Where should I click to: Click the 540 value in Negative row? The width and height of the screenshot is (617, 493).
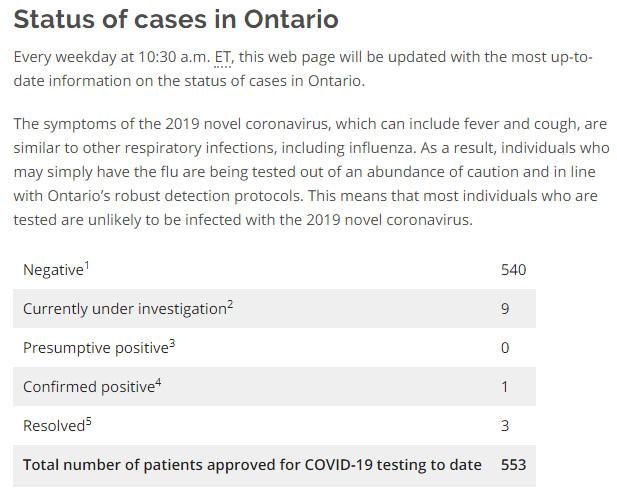[513, 270]
